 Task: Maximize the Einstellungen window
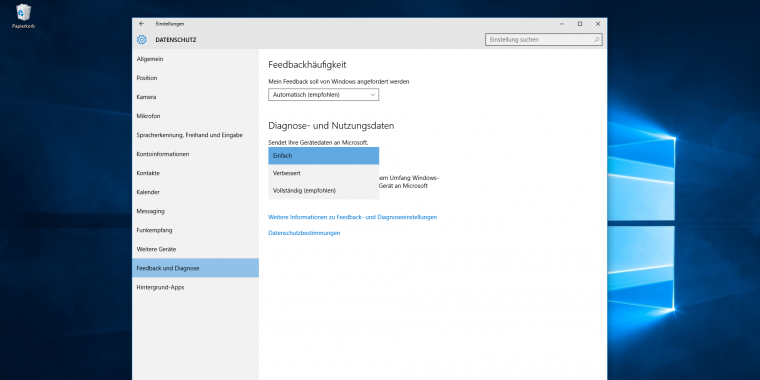(580, 24)
